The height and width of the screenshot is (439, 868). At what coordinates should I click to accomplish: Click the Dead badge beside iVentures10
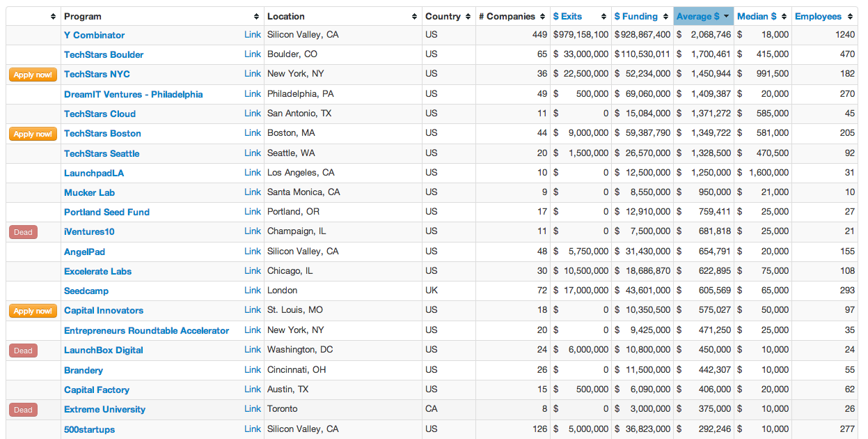click(23, 232)
